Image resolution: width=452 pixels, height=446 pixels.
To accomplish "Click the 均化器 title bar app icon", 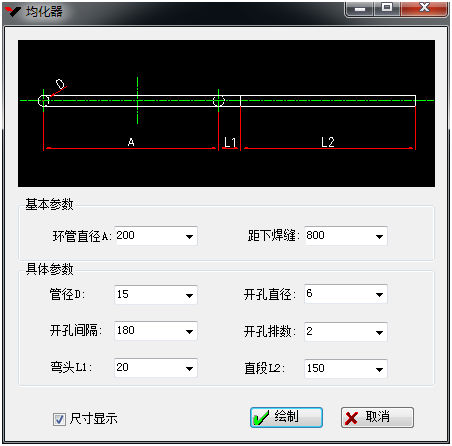I will pyautogui.click(x=13, y=11).
